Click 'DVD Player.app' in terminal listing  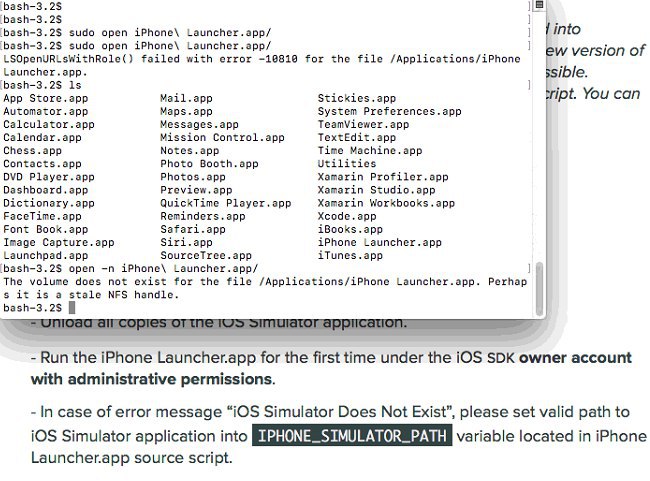49,177
